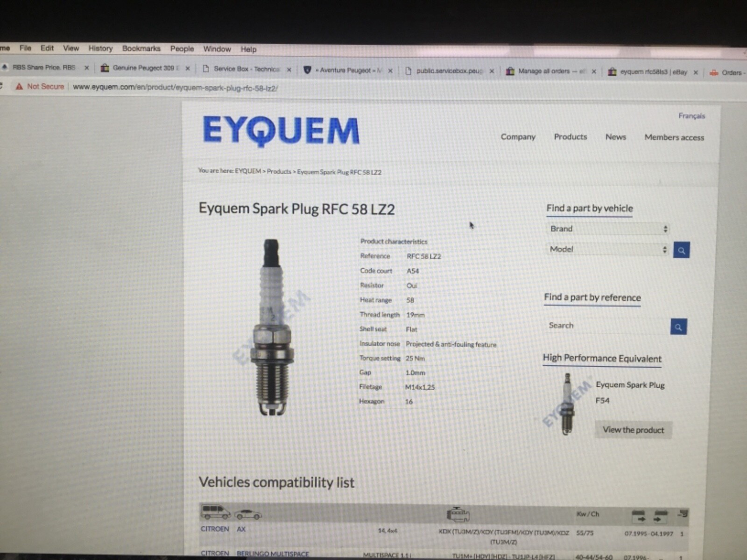The width and height of the screenshot is (747, 560).
Task: Click thread length value 19mm
Action: click(416, 315)
